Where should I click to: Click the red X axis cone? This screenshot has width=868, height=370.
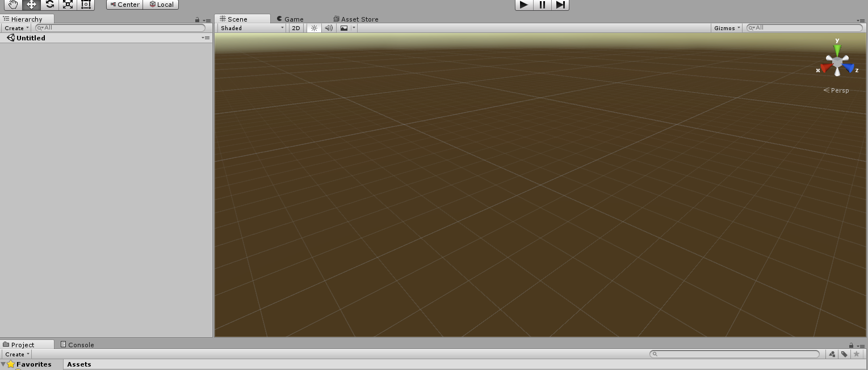click(826, 68)
